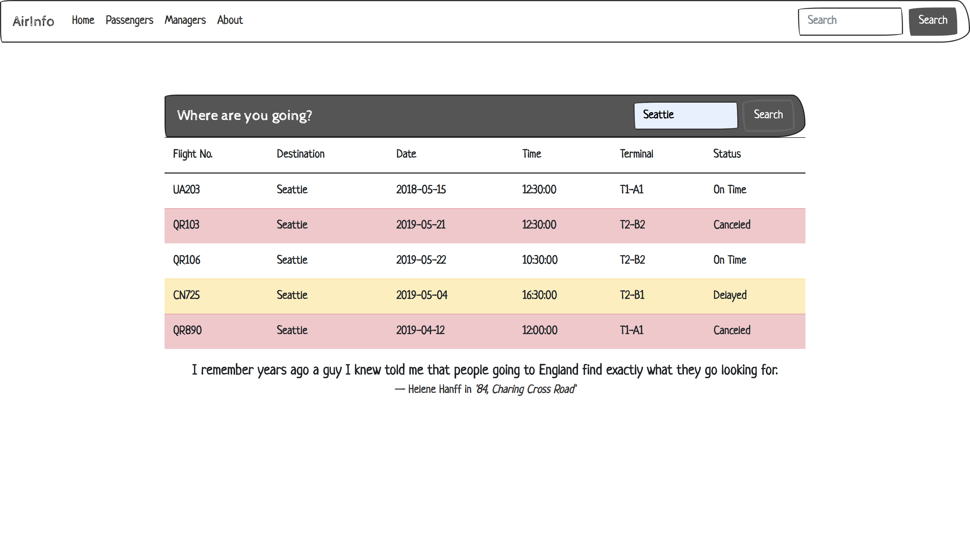Focus the top navbar Search field
The height and width of the screenshot is (560, 970).
(850, 21)
